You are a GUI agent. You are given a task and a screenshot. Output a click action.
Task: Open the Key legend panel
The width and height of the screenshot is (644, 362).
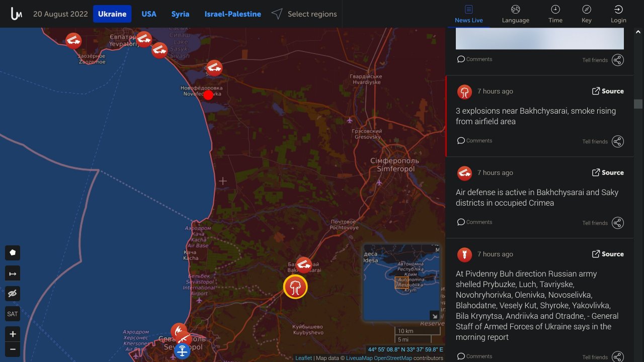pyautogui.click(x=586, y=14)
